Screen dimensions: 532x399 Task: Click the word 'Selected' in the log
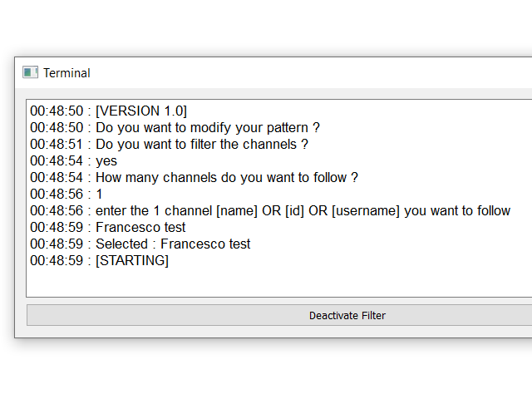122,244
